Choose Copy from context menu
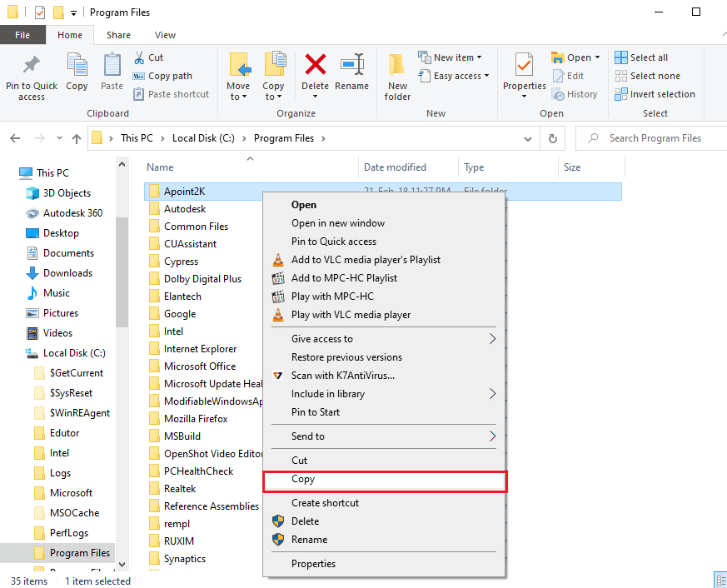Image resolution: width=727 pixels, height=588 pixels. tap(385, 481)
